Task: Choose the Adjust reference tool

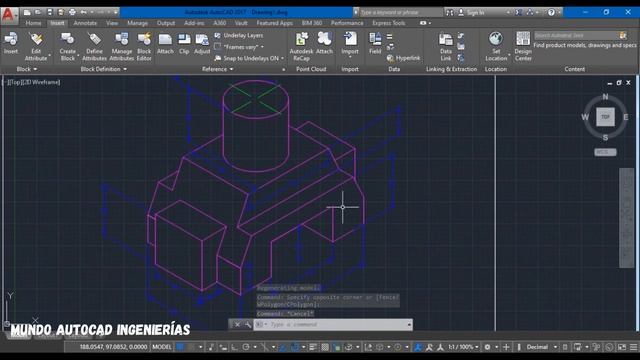Action: point(202,44)
